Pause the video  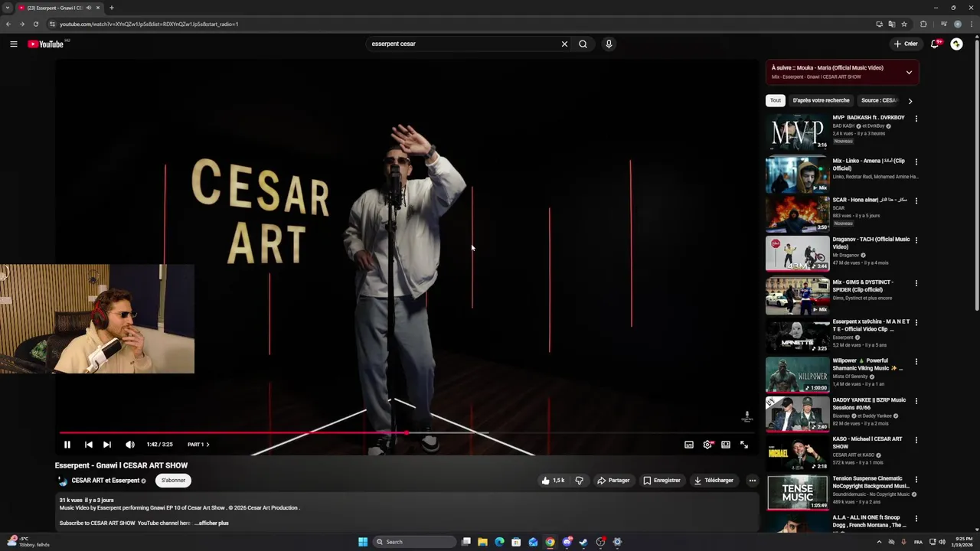(x=67, y=445)
